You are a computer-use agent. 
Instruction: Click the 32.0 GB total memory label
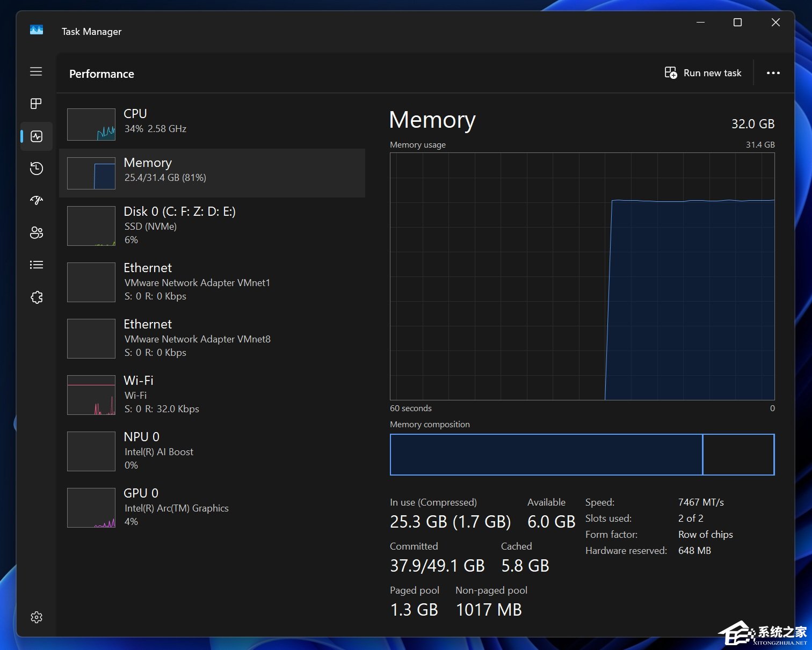click(753, 124)
